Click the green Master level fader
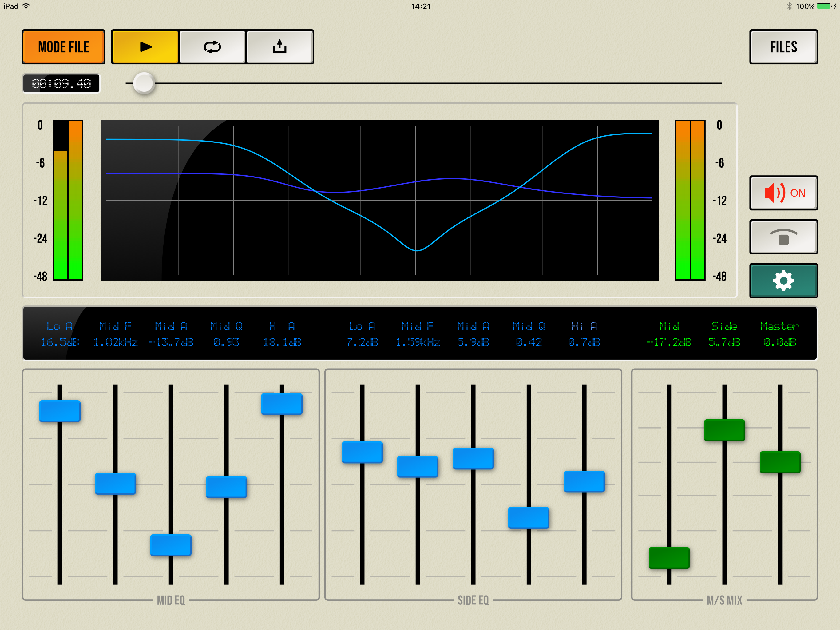840x630 pixels. tap(780, 462)
